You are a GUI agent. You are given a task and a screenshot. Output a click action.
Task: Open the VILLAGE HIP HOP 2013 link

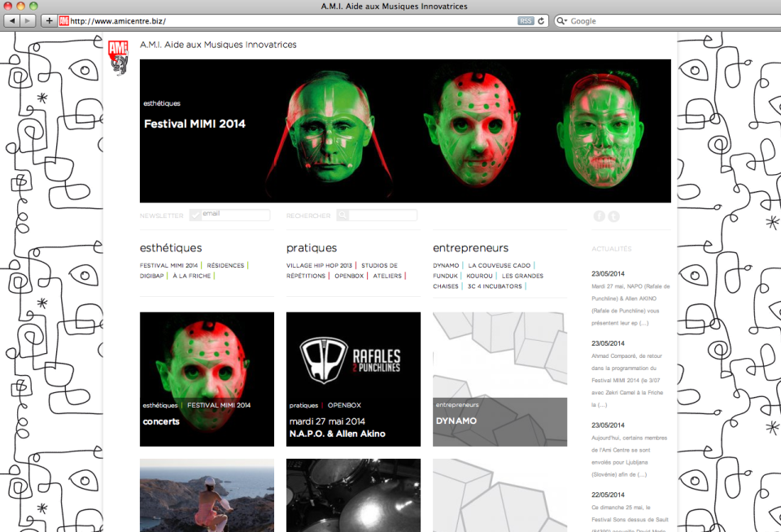tap(319, 265)
